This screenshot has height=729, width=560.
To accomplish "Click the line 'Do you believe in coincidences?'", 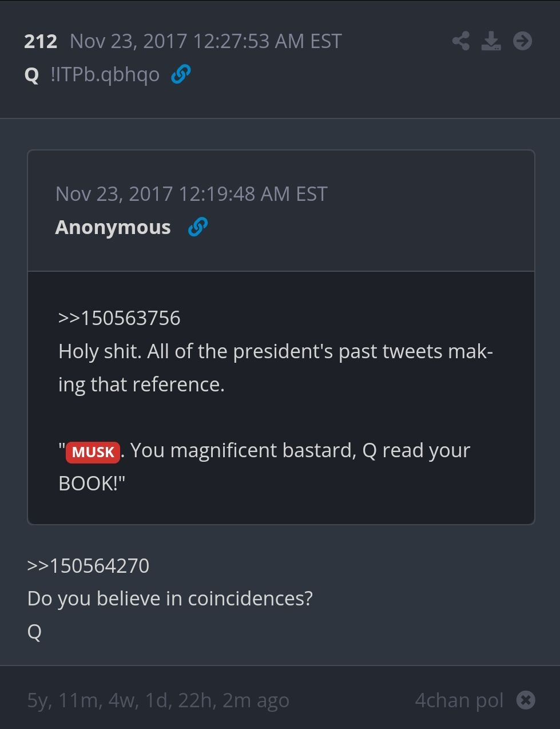I will click(170, 599).
